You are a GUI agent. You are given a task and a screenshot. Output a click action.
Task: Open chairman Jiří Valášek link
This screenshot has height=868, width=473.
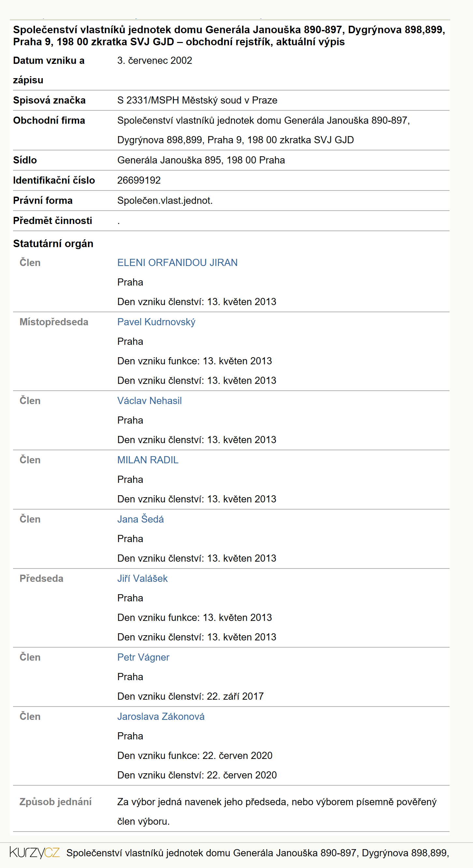pyautogui.click(x=142, y=578)
